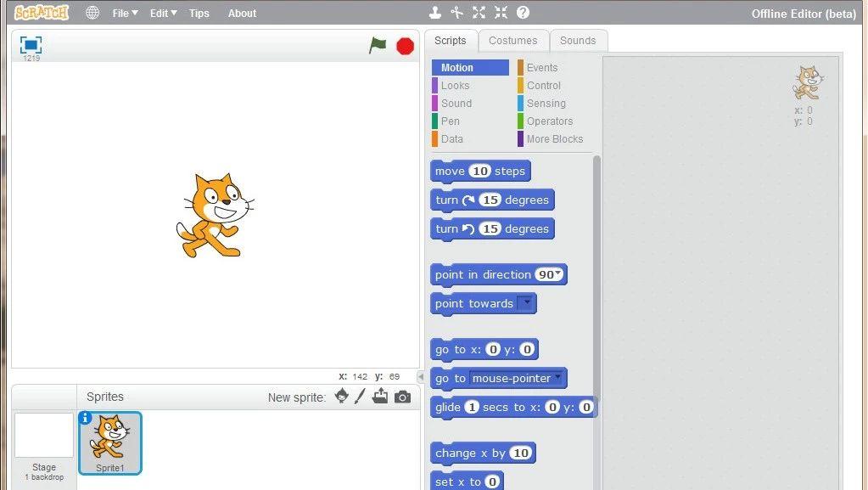
Task: Click the Sprites panel heading
Action: coord(105,397)
